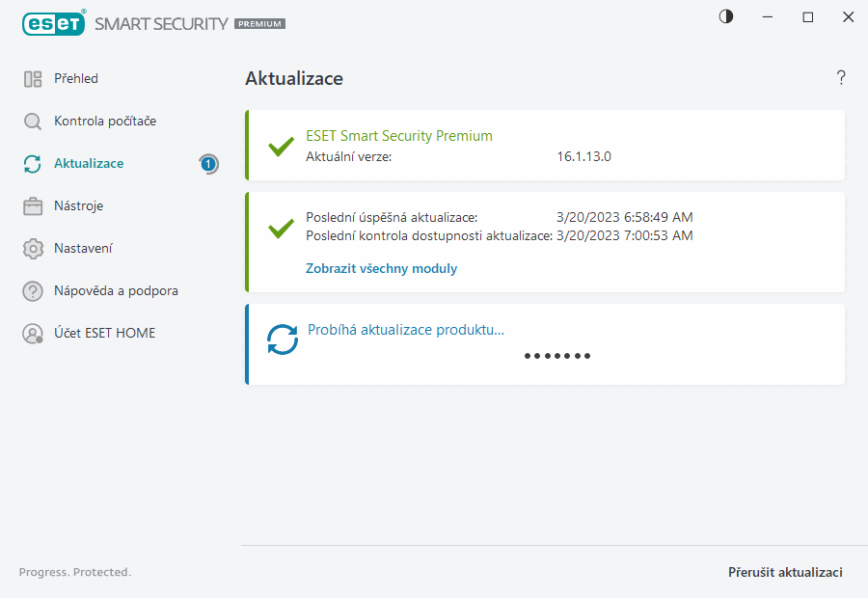Image resolution: width=868 pixels, height=598 pixels.
Task: Click the Přehled overview icon
Action: [33, 79]
